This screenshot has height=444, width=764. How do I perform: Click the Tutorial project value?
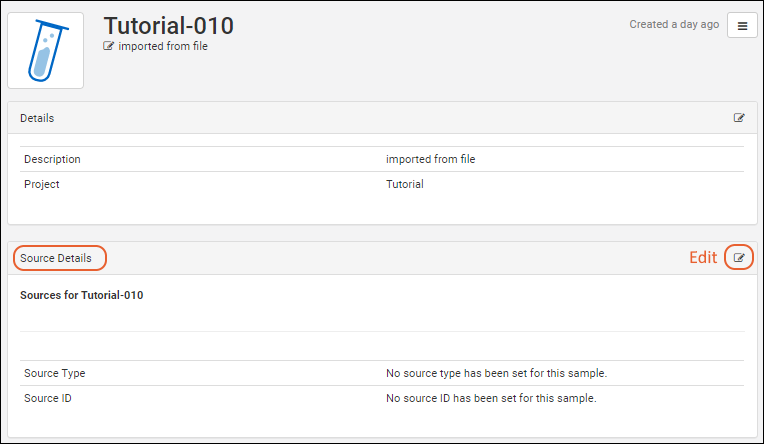click(404, 184)
